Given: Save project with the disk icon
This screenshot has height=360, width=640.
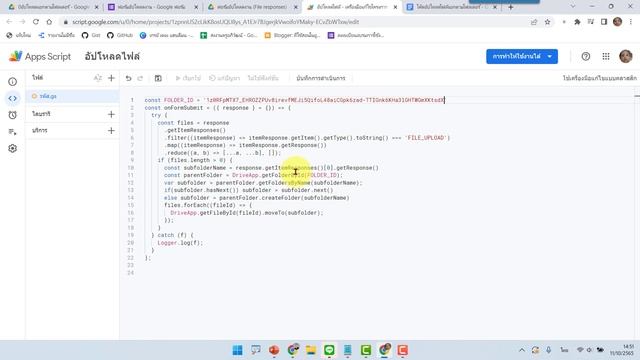Looking at the screenshot, I should [x=158, y=78].
